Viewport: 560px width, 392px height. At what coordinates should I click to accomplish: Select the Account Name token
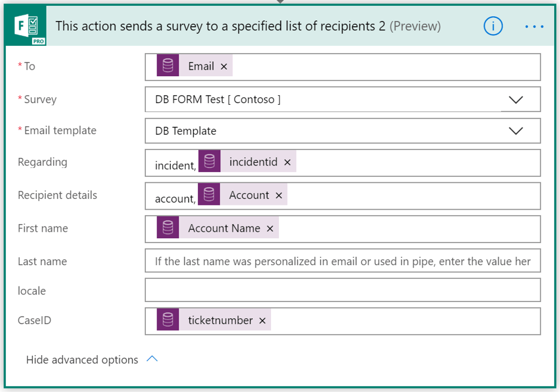point(217,228)
